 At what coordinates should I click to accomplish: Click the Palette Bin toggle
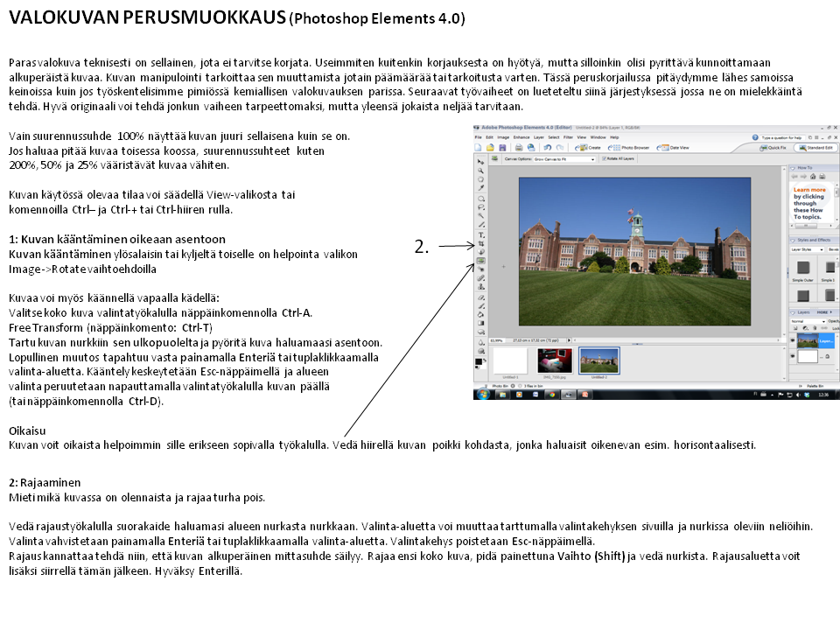[x=810, y=386]
